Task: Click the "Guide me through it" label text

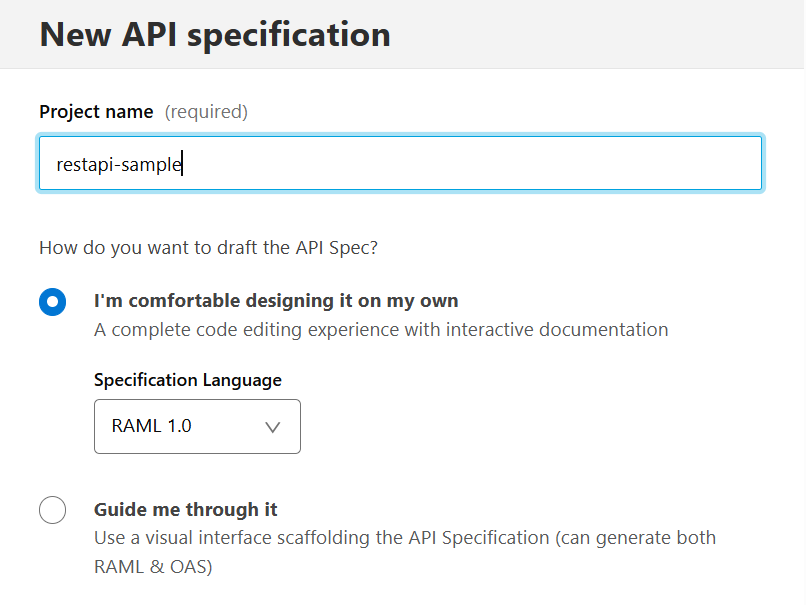Action: click(x=185, y=509)
